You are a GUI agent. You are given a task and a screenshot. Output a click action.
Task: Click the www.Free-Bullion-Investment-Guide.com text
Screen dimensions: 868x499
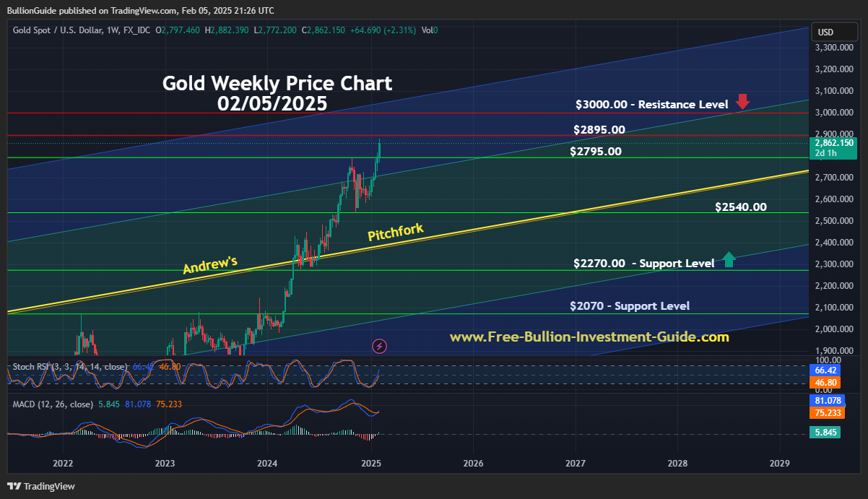(x=589, y=337)
